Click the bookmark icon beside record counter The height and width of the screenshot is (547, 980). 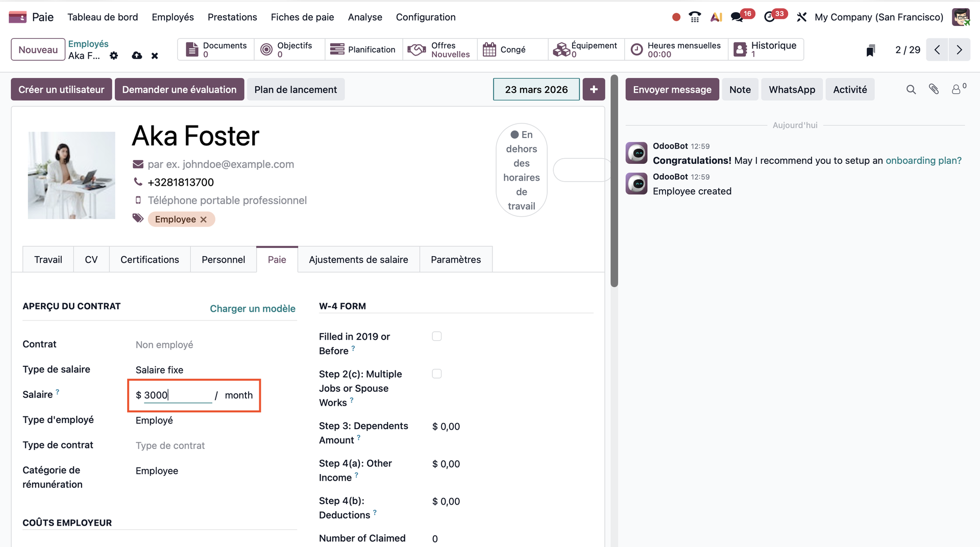coord(871,50)
